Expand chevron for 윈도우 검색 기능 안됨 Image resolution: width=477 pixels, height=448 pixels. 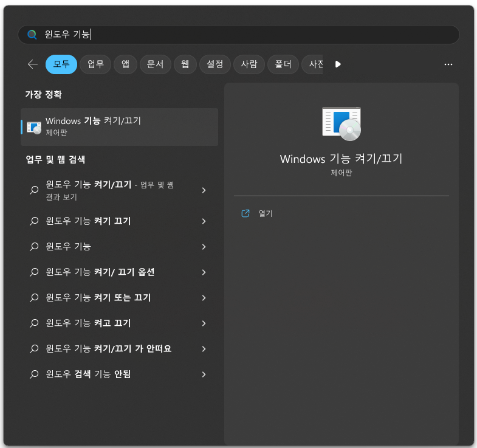coord(204,374)
